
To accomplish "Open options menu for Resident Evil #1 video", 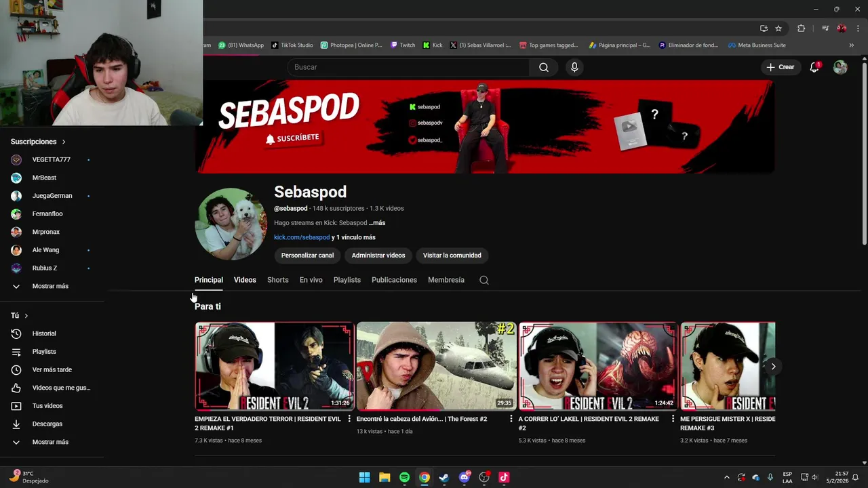I will point(349,419).
